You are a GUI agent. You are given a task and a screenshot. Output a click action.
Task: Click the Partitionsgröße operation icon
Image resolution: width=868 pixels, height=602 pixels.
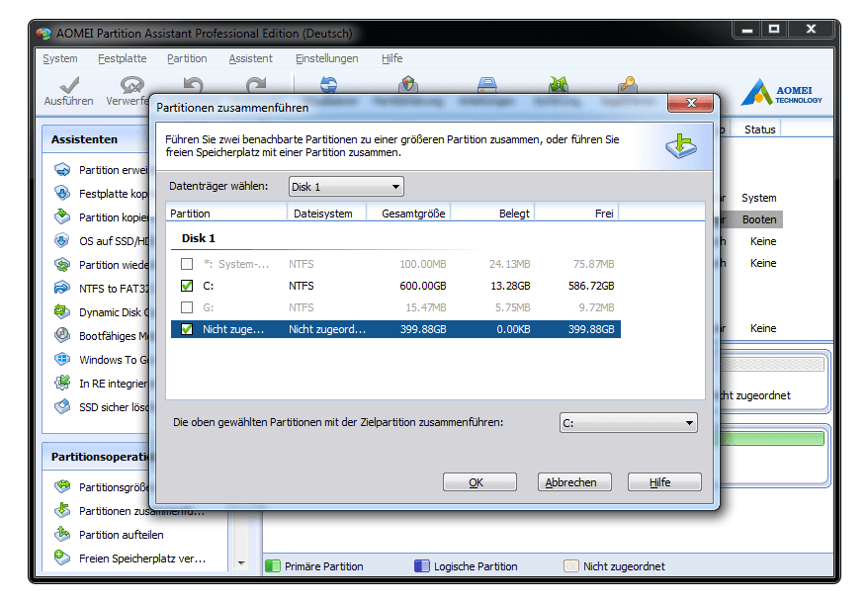pyautogui.click(x=62, y=487)
